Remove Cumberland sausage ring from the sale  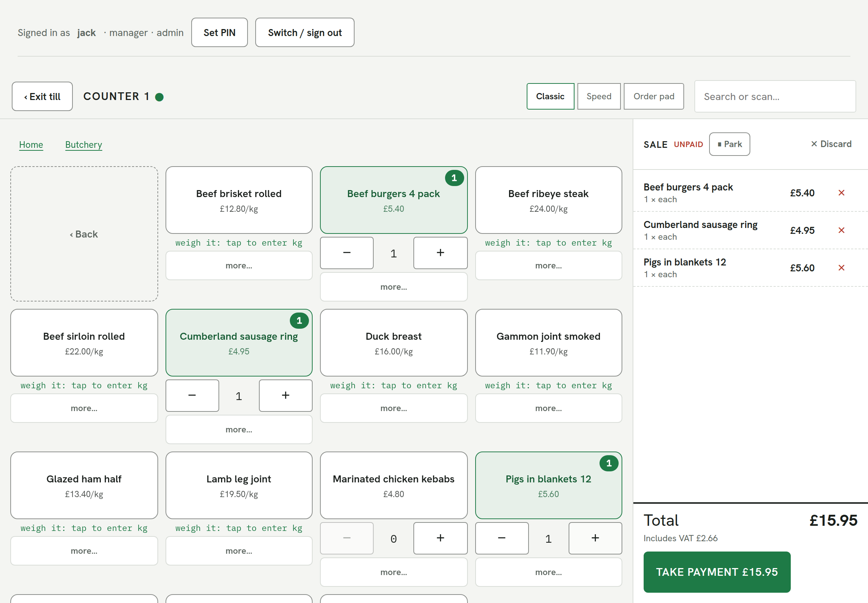(x=841, y=230)
